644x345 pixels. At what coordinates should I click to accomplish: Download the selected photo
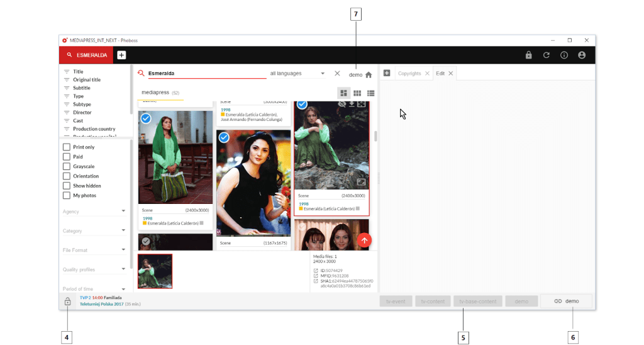(x=352, y=104)
